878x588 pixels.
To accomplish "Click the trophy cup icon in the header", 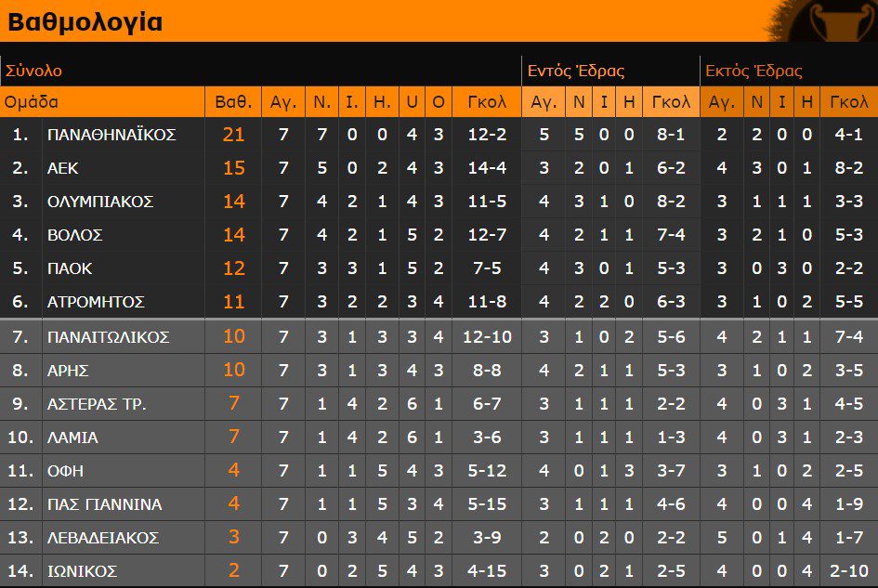I will pyautogui.click(x=841, y=21).
